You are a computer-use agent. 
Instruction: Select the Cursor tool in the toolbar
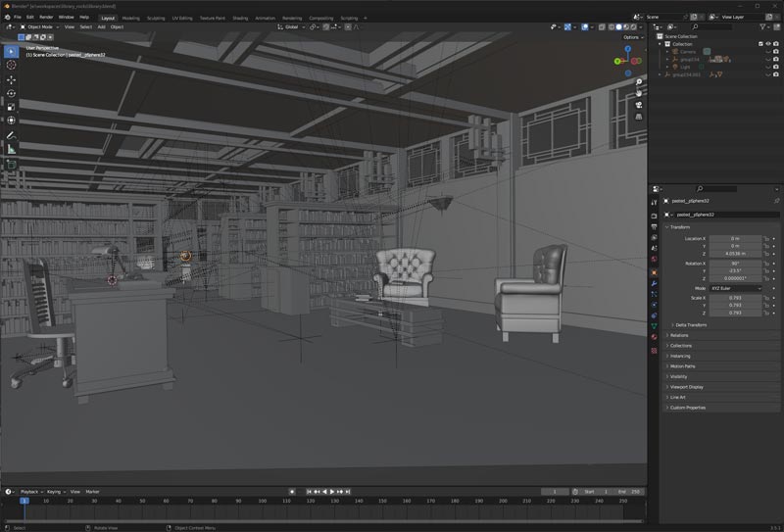[x=11, y=65]
